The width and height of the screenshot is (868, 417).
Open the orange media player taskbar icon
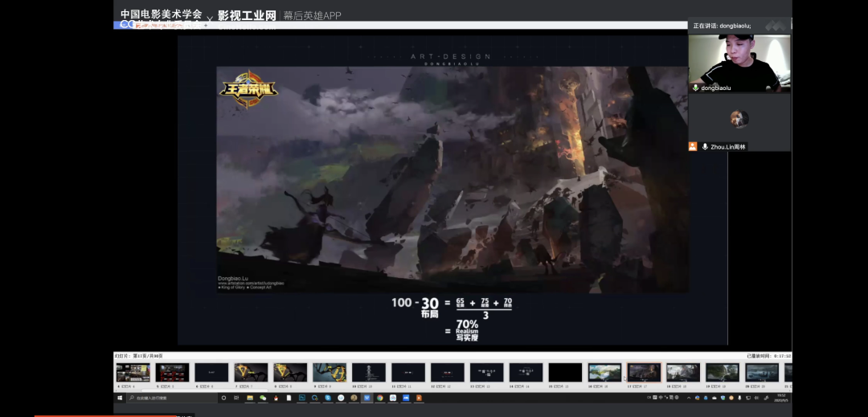pyautogui.click(x=419, y=398)
